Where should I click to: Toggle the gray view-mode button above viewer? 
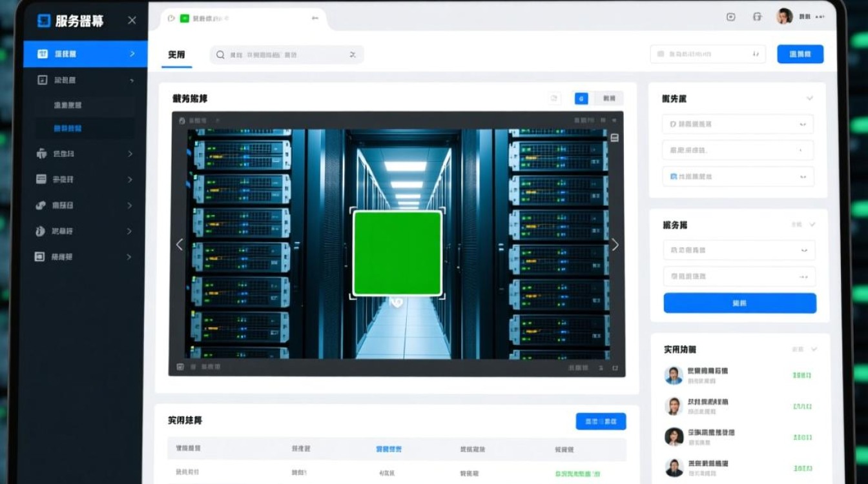[609, 98]
